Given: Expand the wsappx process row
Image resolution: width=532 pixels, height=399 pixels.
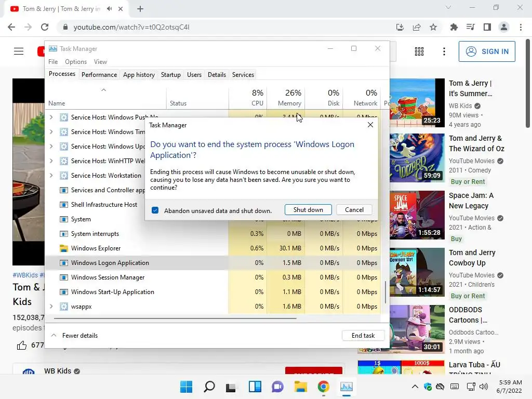Looking at the screenshot, I should coord(51,307).
